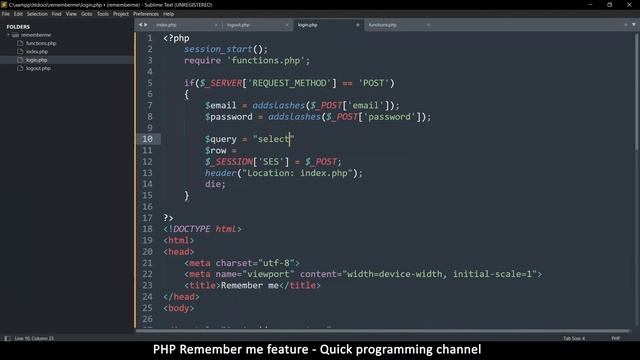The image size is (640, 360).
Task: Click the body tag on line 25
Action: (179, 308)
